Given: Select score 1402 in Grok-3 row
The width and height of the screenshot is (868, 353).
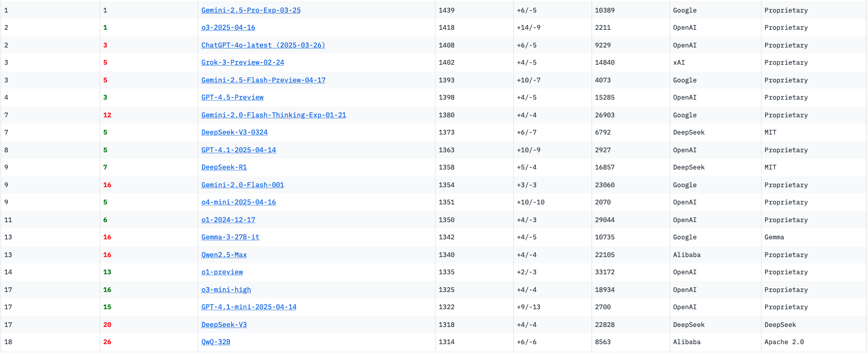Looking at the screenshot, I should (x=447, y=63).
